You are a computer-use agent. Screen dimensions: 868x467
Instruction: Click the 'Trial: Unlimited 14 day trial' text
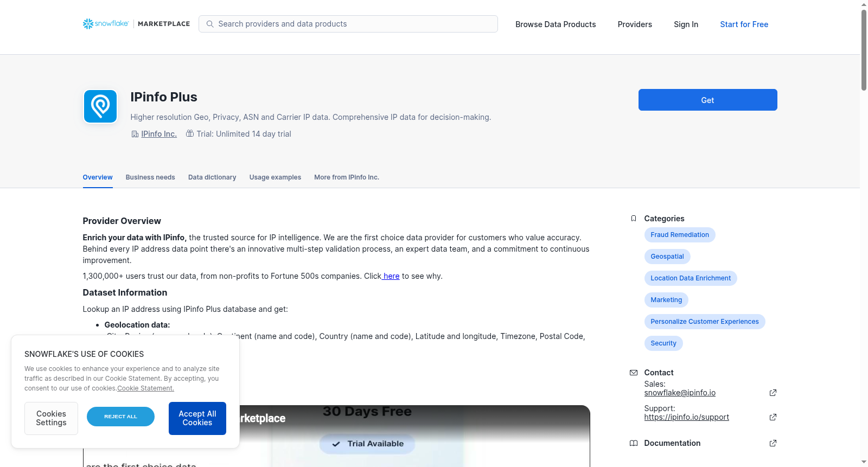pyautogui.click(x=244, y=134)
